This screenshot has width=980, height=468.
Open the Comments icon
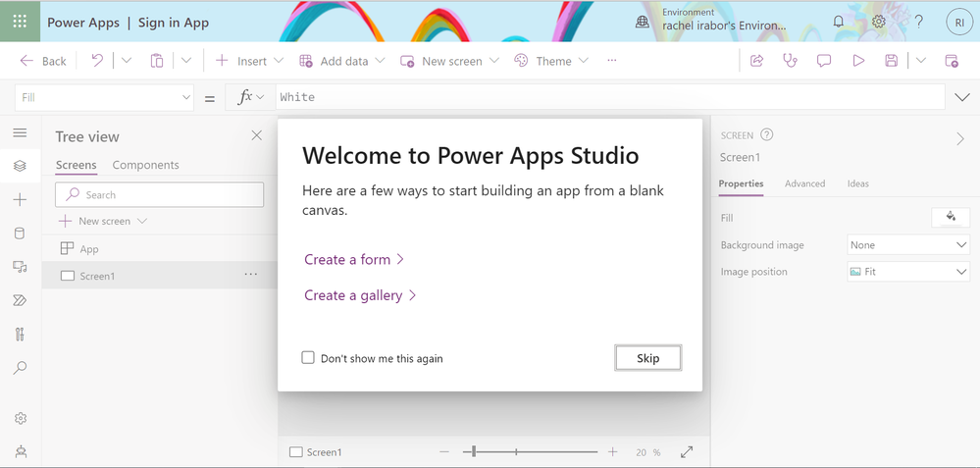pyautogui.click(x=824, y=61)
